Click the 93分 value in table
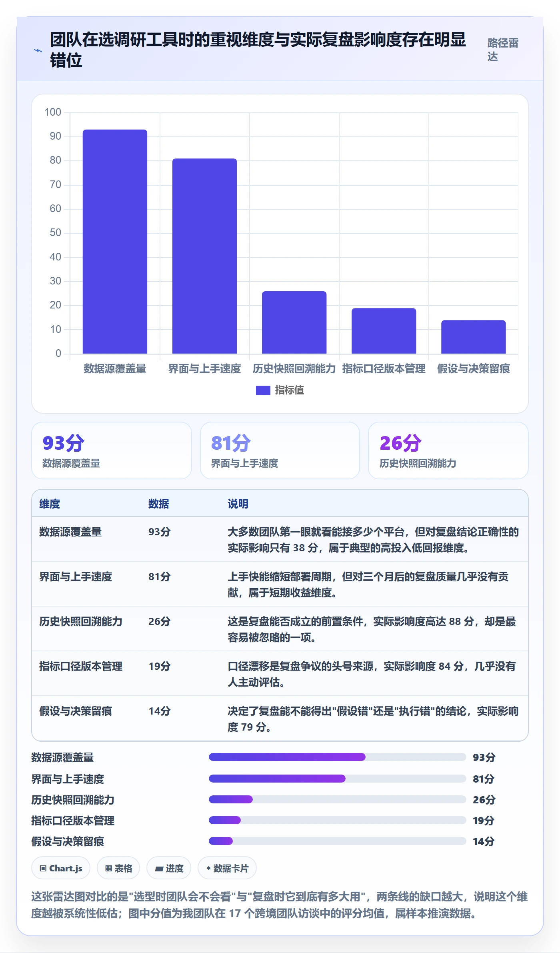Screen dimensions: 560x953 click(x=160, y=532)
